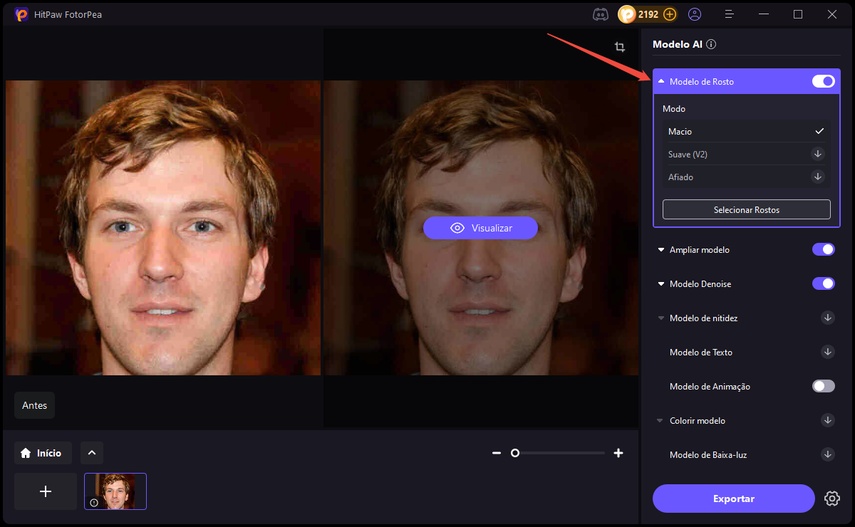
Task: Select the crop tool icon
Action: (620, 47)
